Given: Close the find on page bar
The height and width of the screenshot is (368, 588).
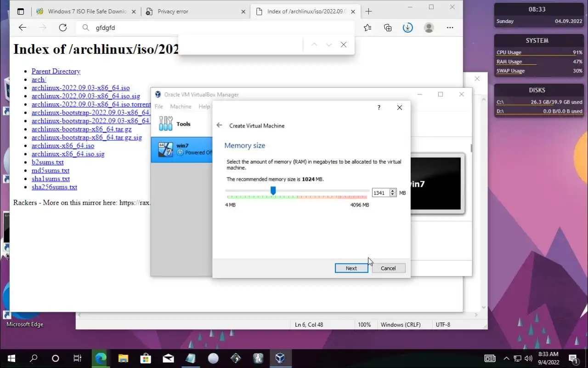Looking at the screenshot, I should tap(344, 45).
